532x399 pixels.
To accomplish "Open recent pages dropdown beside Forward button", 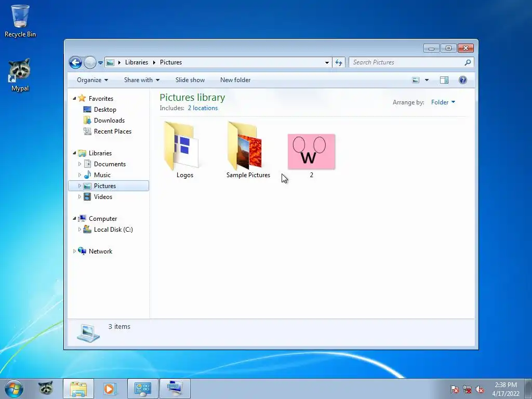I will [x=100, y=63].
